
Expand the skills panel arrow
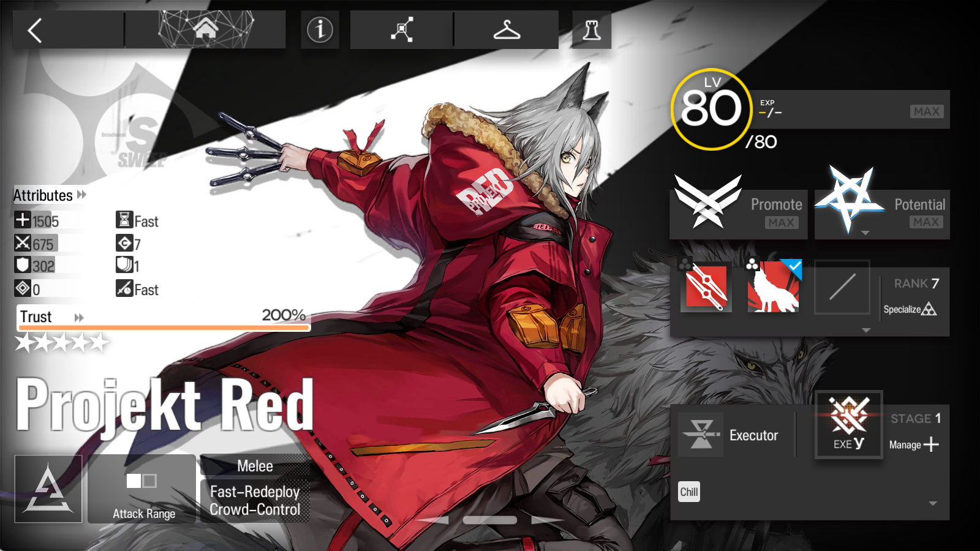[866, 331]
